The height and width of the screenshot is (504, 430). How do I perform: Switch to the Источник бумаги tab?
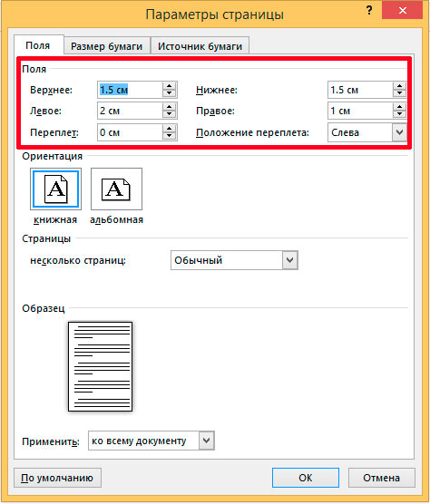200,46
